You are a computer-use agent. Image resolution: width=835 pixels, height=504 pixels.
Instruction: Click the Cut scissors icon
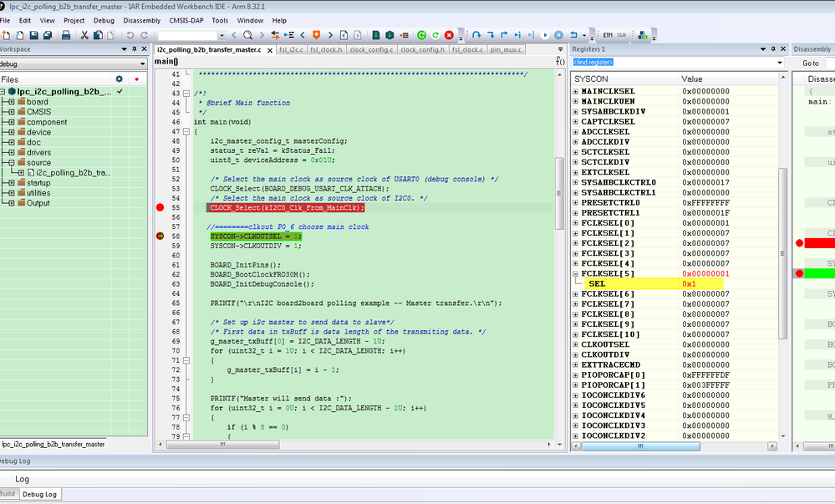point(84,35)
